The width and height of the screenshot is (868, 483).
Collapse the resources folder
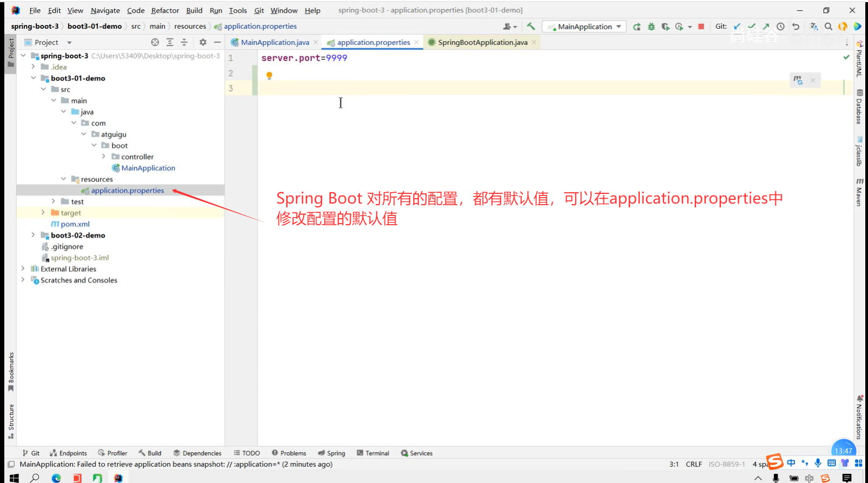(x=63, y=179)
